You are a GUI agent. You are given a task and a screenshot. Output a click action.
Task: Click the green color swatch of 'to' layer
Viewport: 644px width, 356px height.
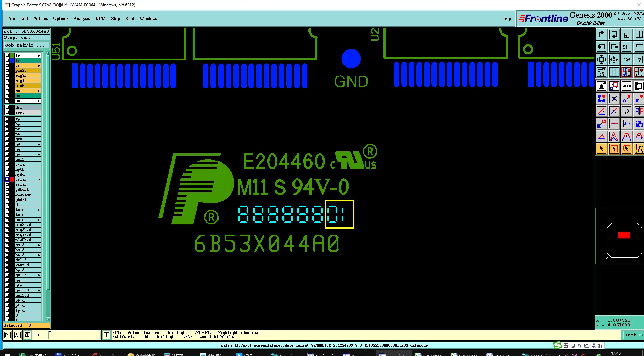click(12, 55)
